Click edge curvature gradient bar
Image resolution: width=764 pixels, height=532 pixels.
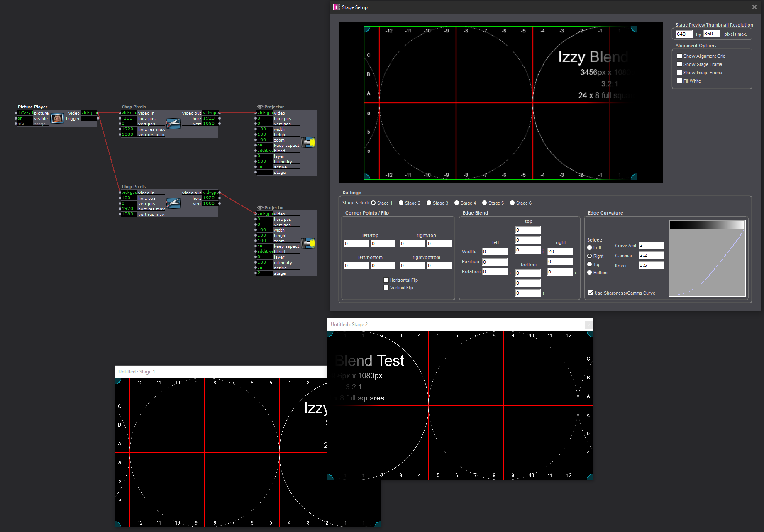[707, 225]
